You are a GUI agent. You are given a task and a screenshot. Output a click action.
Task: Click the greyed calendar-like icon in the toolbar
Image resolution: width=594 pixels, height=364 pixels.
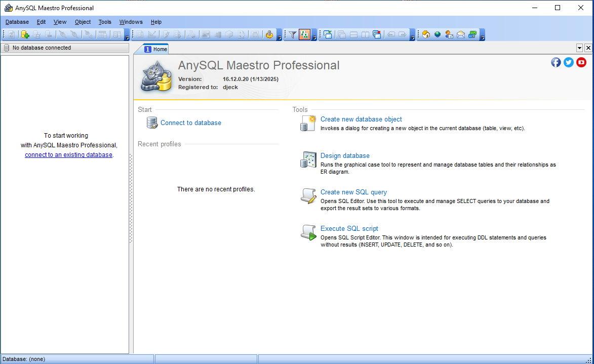[255, 35]
